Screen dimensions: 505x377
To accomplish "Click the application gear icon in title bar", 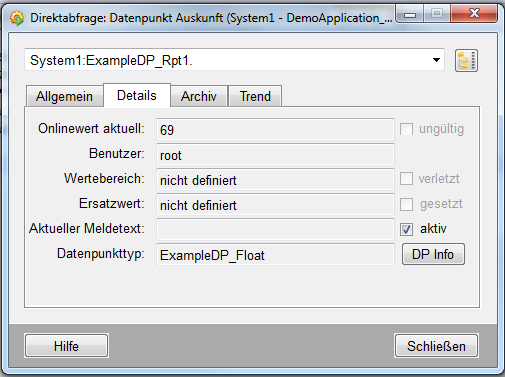I will point(17,18).
